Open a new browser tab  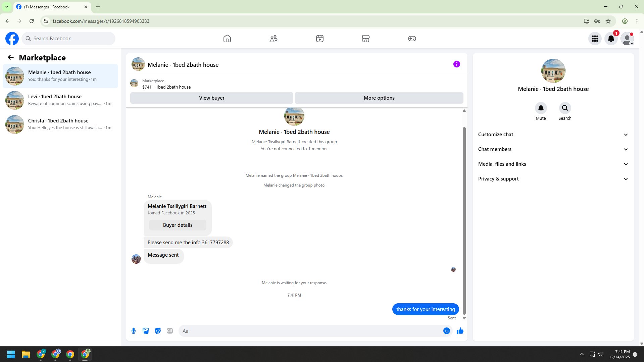[98, 7]
